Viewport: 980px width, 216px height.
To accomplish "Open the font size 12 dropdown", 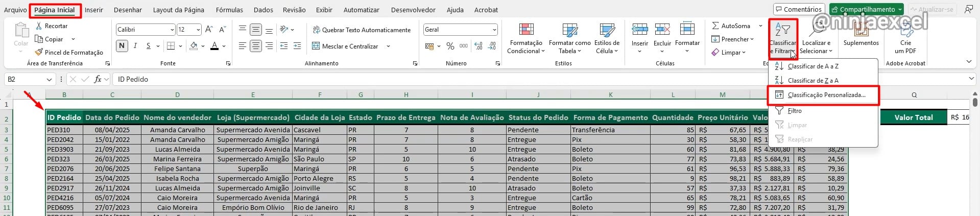I will click(x=198, y=30).
